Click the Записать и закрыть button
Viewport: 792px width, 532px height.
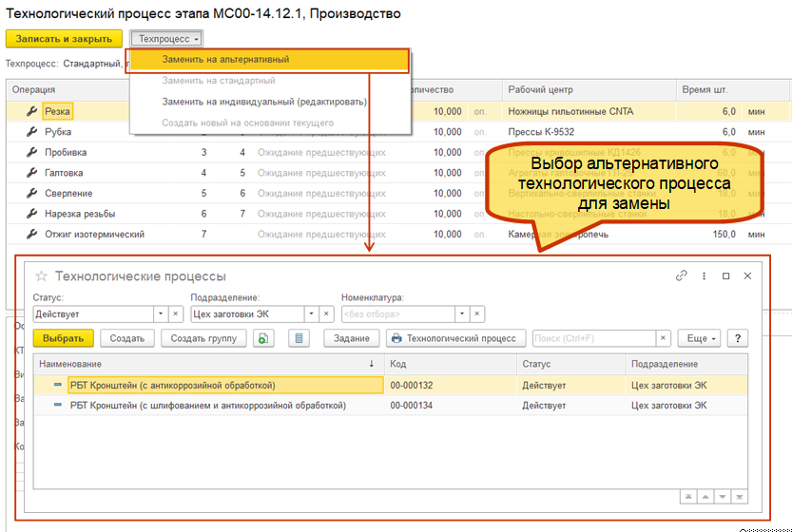(64, 39)
